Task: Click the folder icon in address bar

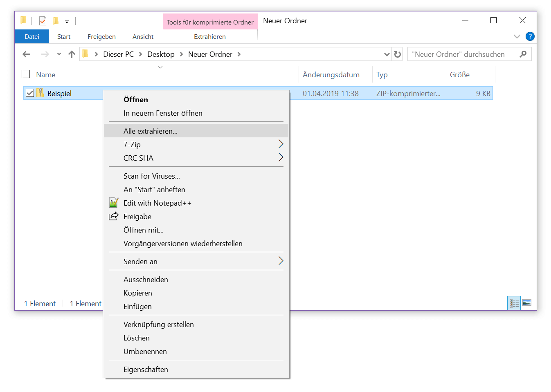Action: pyautogui.click(x=85, y=54)
